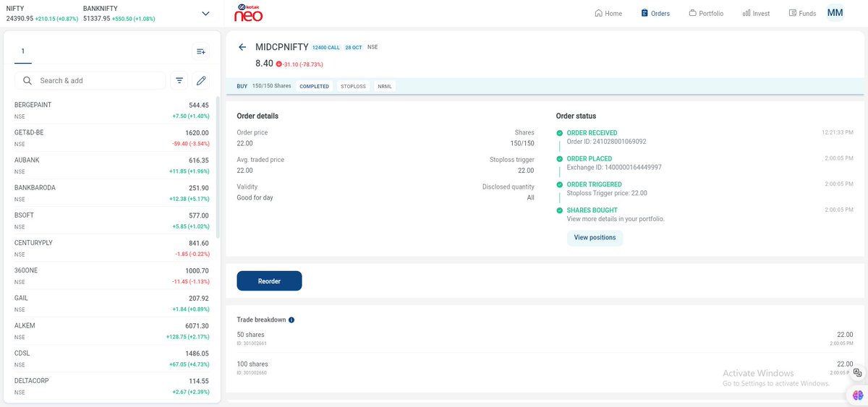Click the 12400 CALL tag

click(326, 47)
